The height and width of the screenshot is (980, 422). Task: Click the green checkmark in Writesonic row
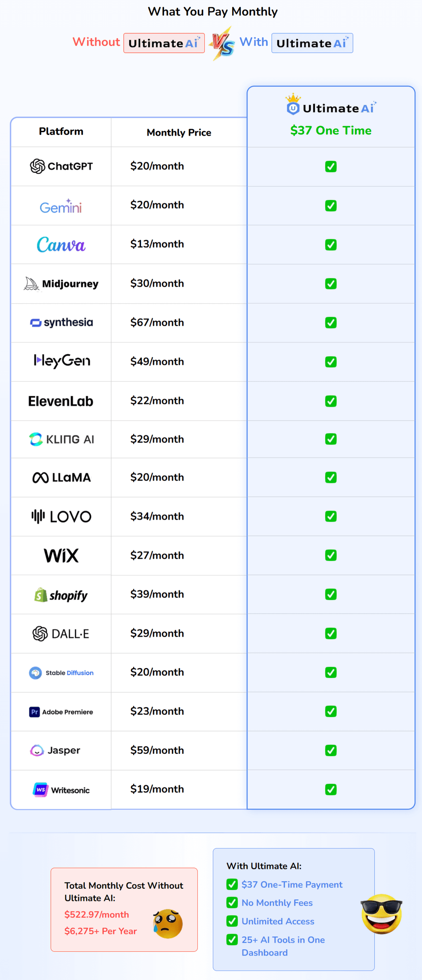click(x=331, y=789)
